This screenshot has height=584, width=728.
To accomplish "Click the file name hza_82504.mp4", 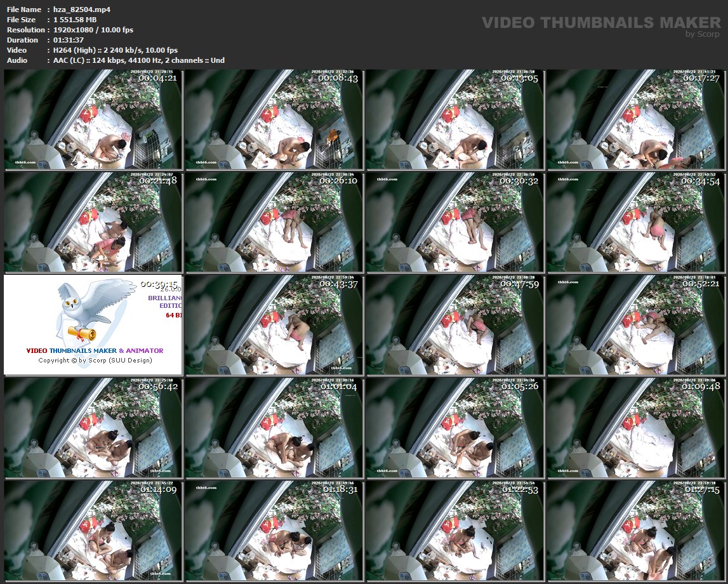I will pyautogui.click(x=82, y=10).
